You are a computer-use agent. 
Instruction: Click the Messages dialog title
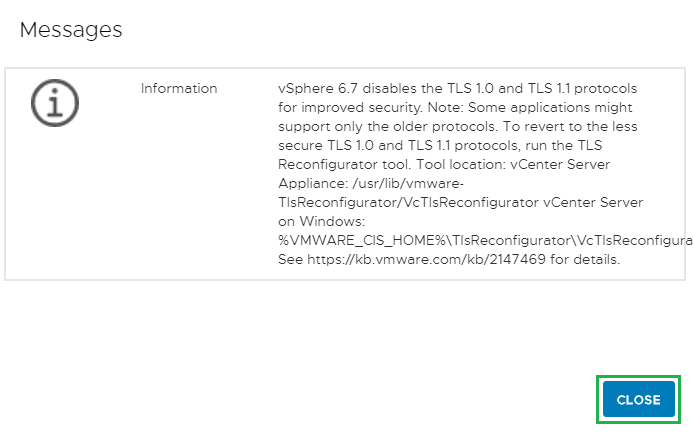tap(71, 30)
